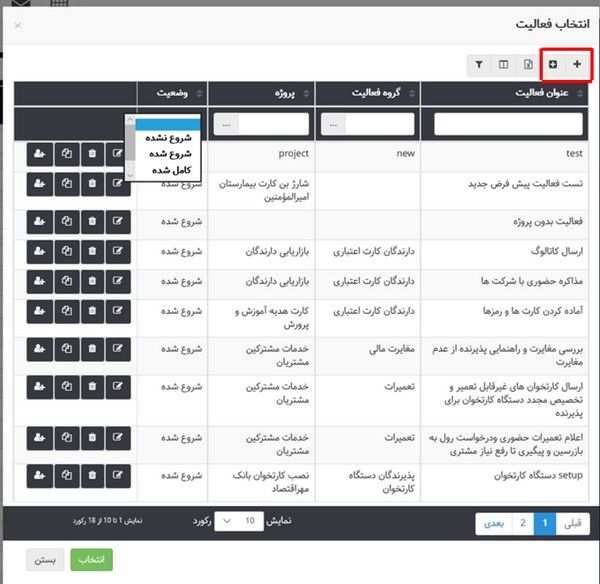Image resolution: width=600 pixels, height=584 pixels.
Task: Click the boxed plus icon in toolbar
Action: (553, 65)
